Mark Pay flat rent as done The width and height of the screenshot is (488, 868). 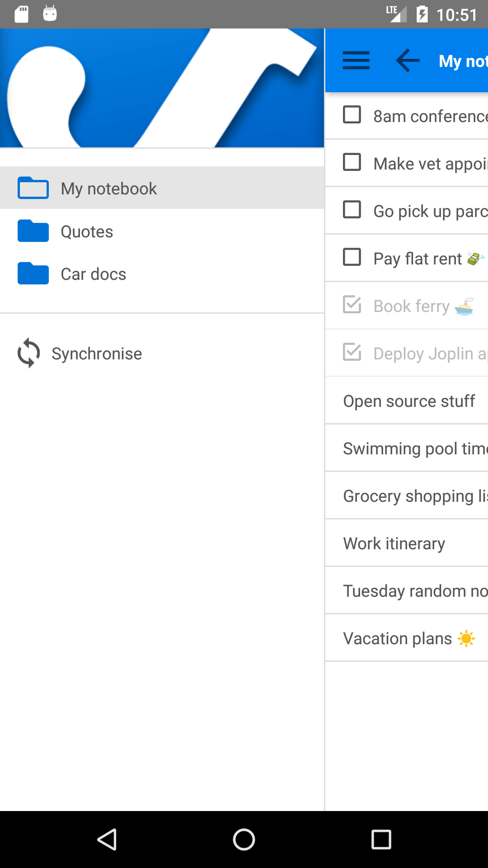click(352, 257)
